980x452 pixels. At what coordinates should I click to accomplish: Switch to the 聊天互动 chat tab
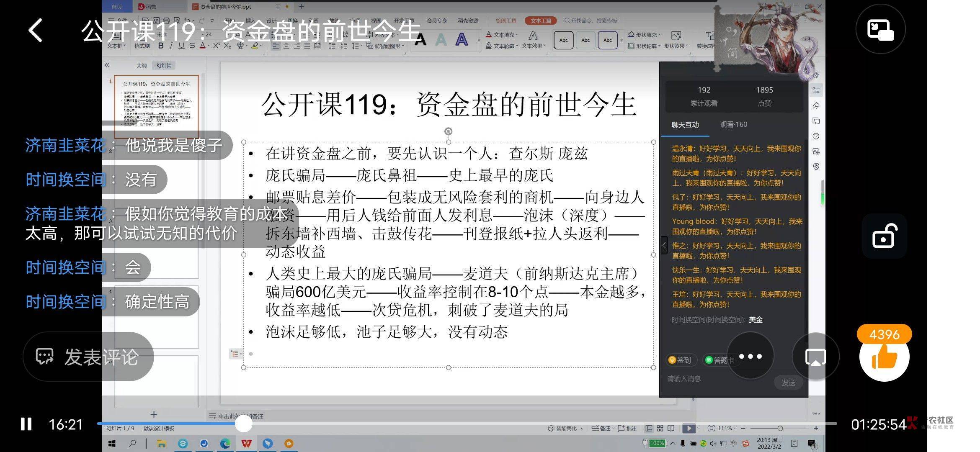tap(685, 125)
